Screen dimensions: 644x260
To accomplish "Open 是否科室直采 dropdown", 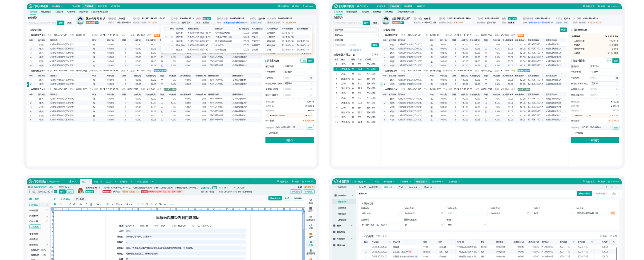I will tap(424, 225).
